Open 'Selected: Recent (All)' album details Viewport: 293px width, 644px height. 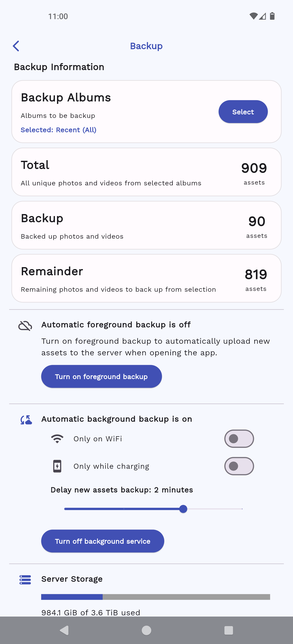tap(58, 130)
